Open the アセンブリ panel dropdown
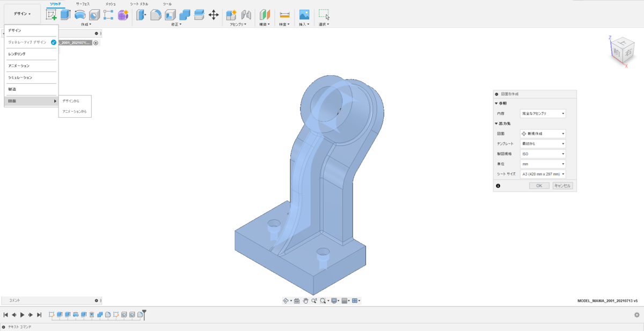The height and width of the screenshot is (331, 644). tap(238, 24)
